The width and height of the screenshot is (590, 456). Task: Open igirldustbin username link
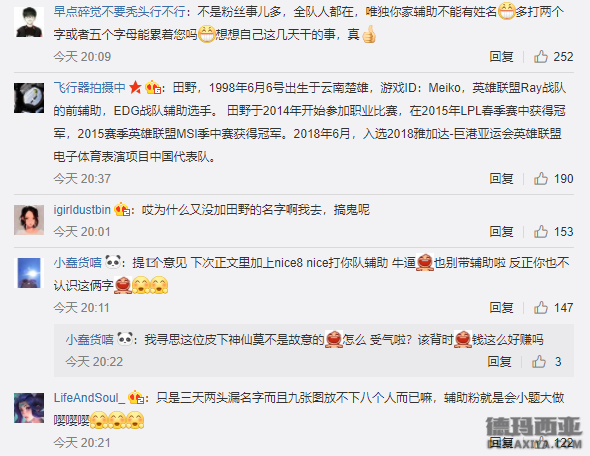point(82,210)
